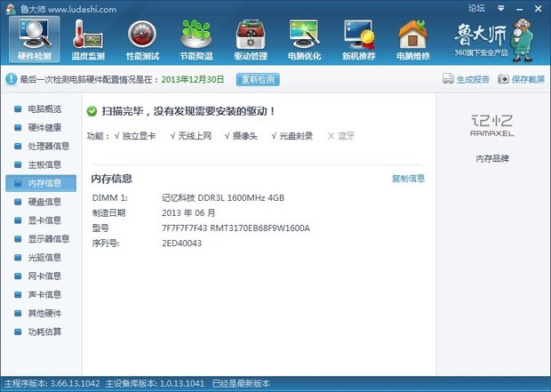Click the 内存信息 section heading
Screen dimensions: 551x392
(111, 179)
